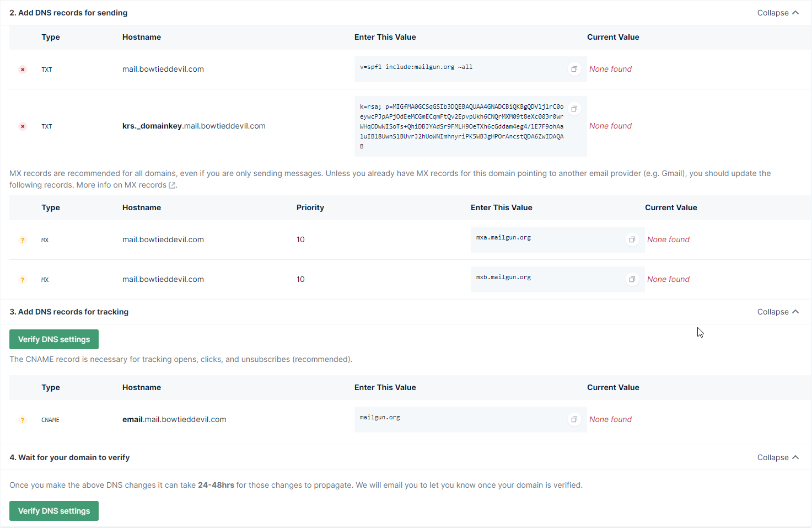Viewport: 812px width, 528px height.
Task: Copy the CNAME mailgun.org value
Action: [574, 419]
